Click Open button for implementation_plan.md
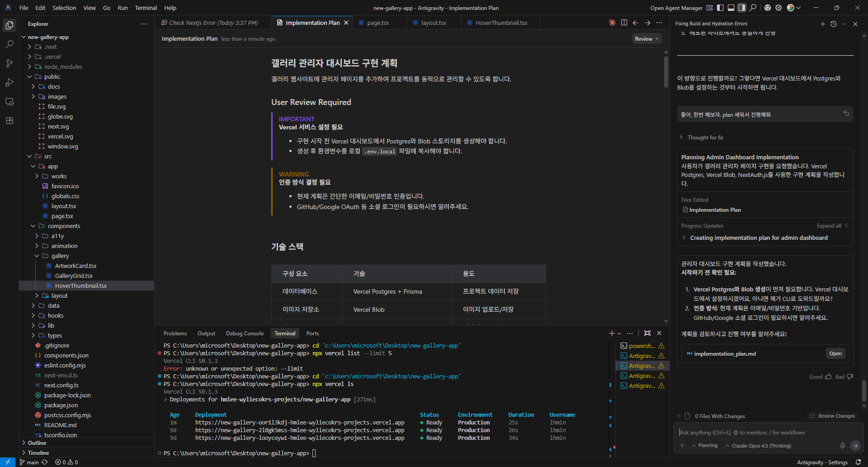This screenshot has height=467, width=868. pyautogui.click(x=835, y=354)
